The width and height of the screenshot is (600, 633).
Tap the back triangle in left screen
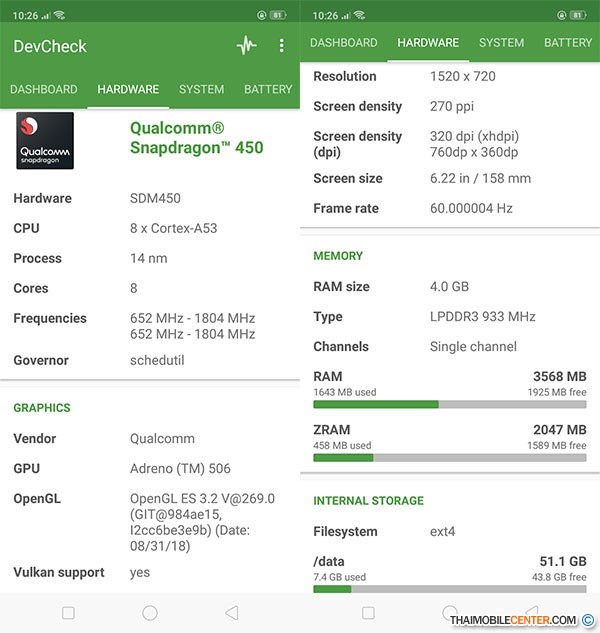(232, 613)
